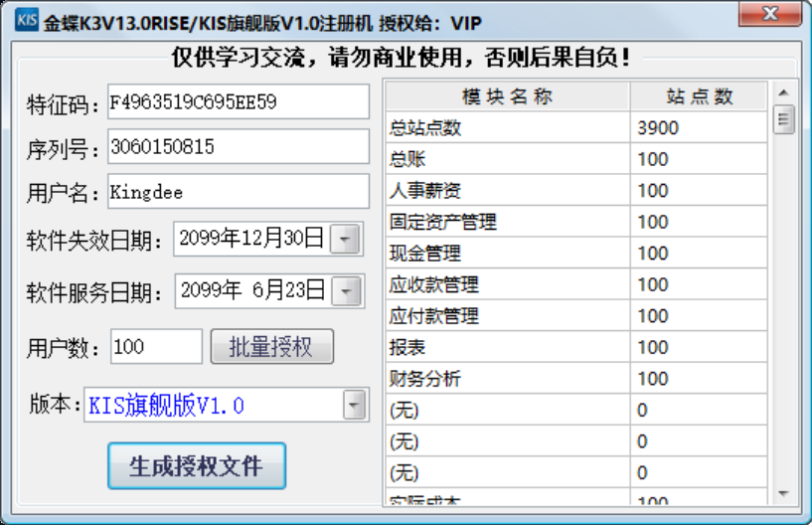
Task: Close the registration window
Action: click(770, 13)
